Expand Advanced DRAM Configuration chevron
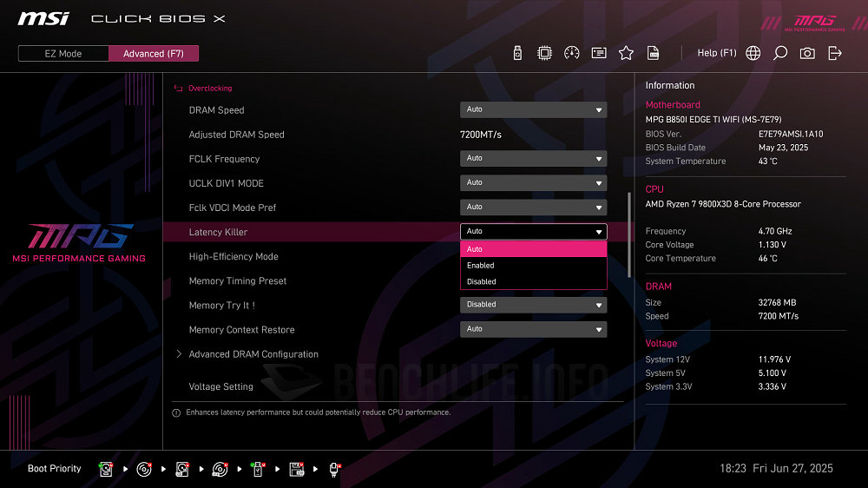 [x=179, y=354]
